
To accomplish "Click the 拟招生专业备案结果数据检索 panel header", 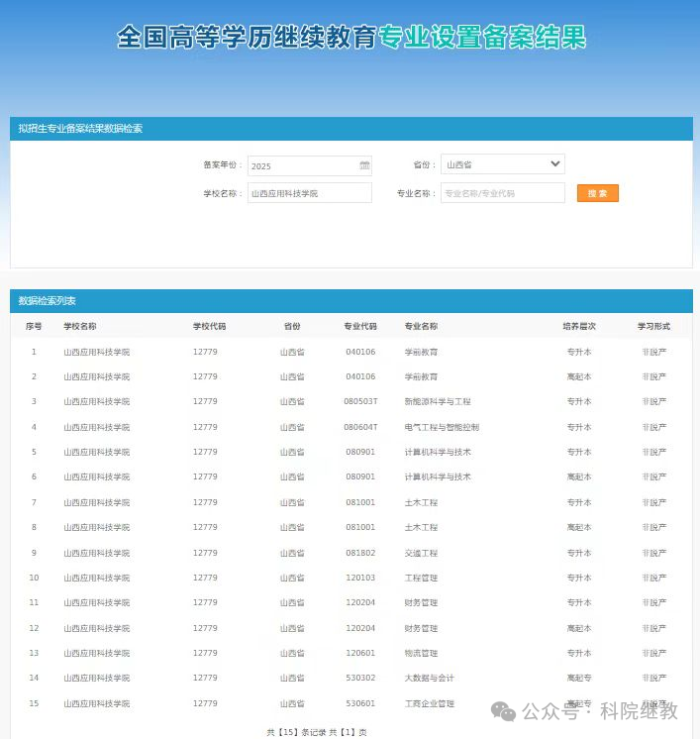I will (x=80, y=129).
